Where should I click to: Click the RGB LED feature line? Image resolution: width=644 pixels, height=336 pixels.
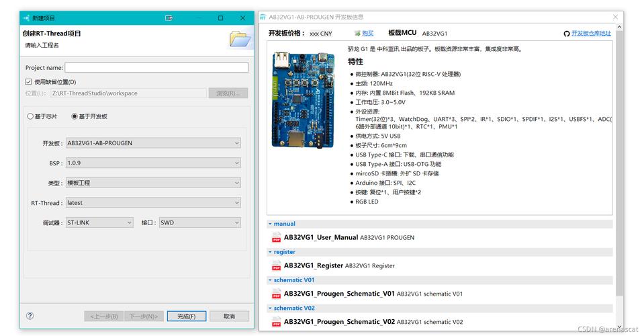(367, 202)
